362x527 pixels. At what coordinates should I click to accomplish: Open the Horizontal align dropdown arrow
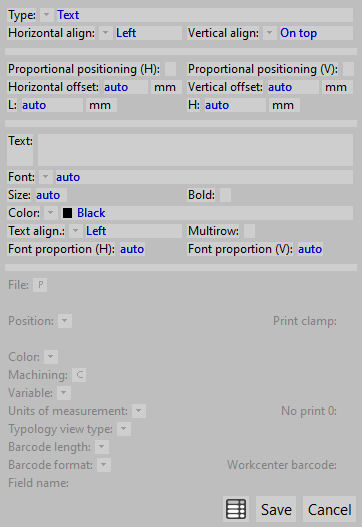click(106, 33)
